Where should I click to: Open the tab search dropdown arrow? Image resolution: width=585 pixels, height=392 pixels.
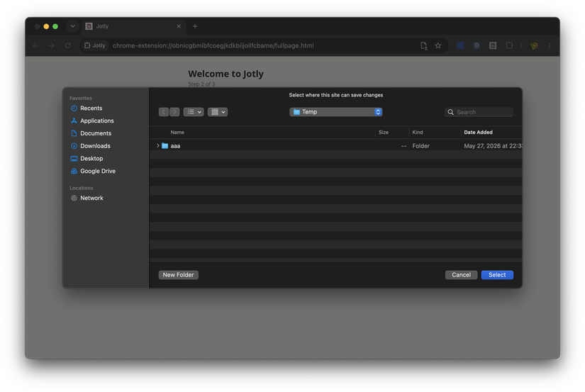point(72,26)
